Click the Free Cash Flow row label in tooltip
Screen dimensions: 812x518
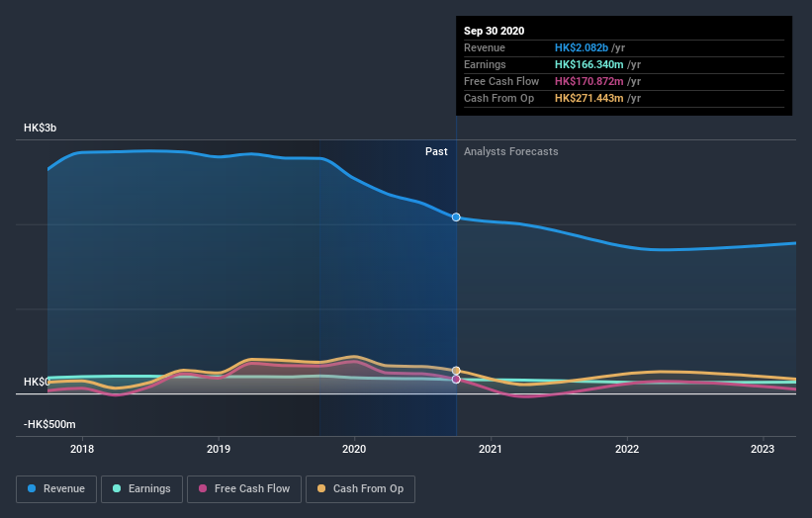pyautogui.click(x=501, y=81)
